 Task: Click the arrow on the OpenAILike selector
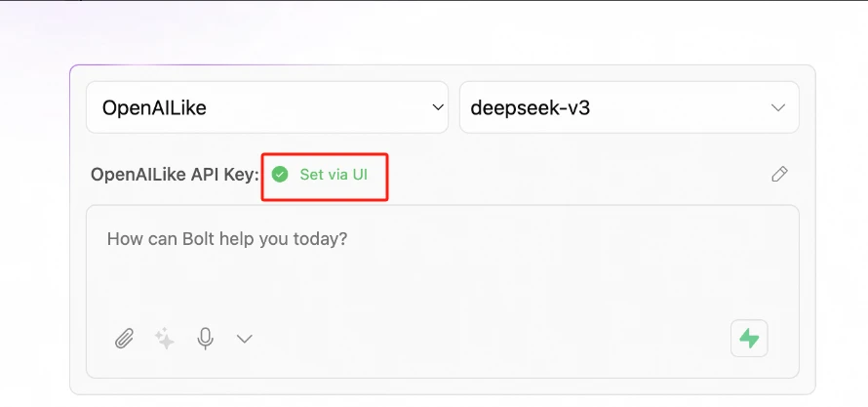click(438, 107)
